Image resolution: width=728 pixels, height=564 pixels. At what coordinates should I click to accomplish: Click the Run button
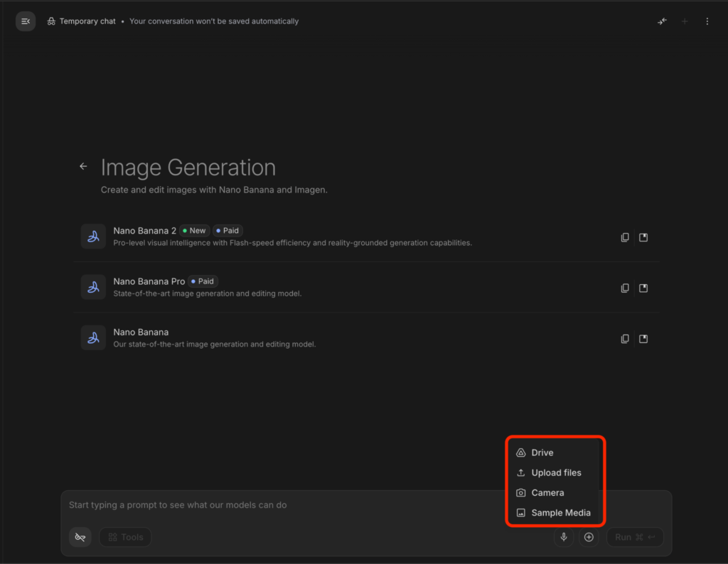pos(635,537)
